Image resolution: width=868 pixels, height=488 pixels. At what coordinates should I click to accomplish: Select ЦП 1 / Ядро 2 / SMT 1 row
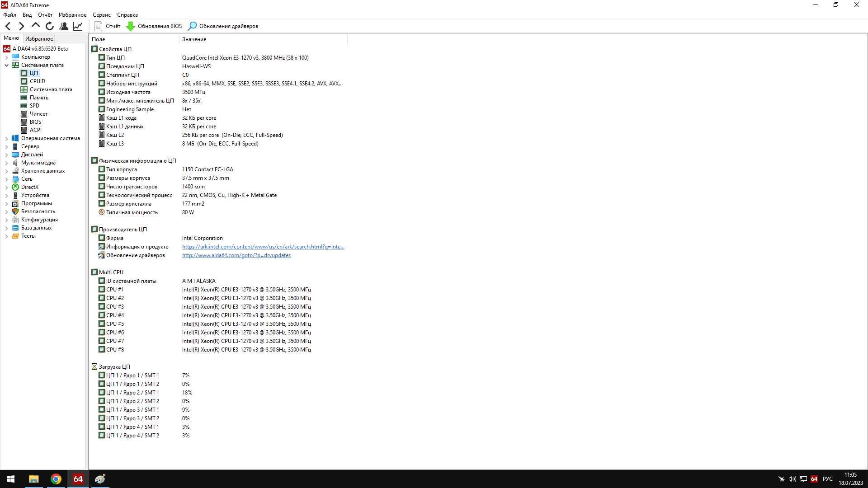pyautogui.click(x=219, y=393)
